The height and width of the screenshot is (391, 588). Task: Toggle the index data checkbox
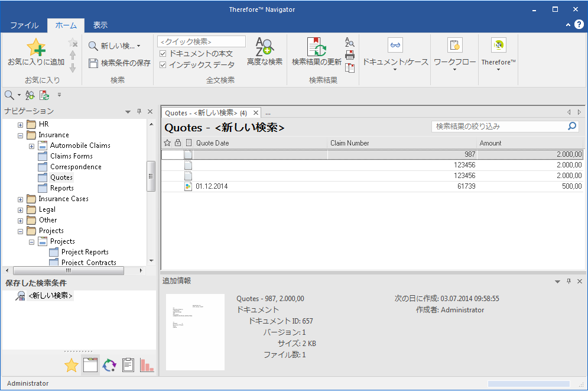click(x=163, y=65)
